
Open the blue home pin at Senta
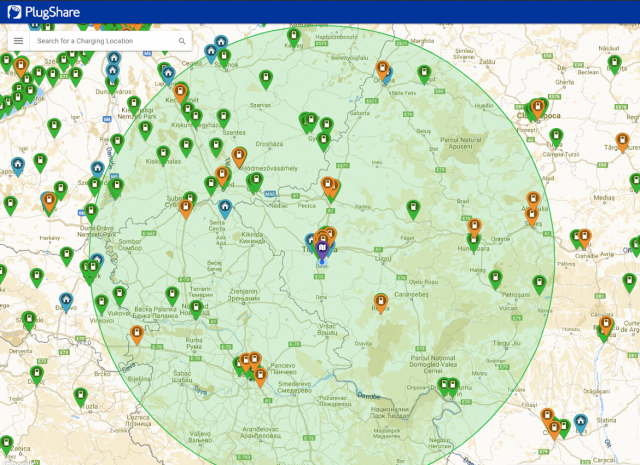tap(225, 207)
